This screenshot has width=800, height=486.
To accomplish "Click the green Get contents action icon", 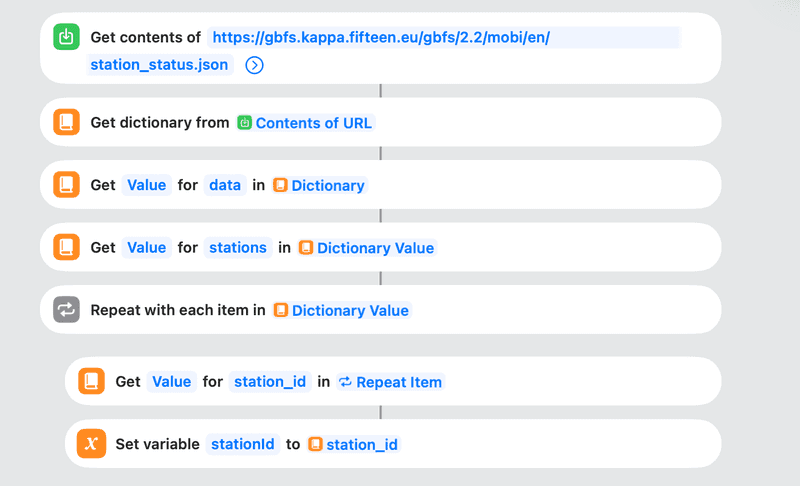I will (66, 38).
